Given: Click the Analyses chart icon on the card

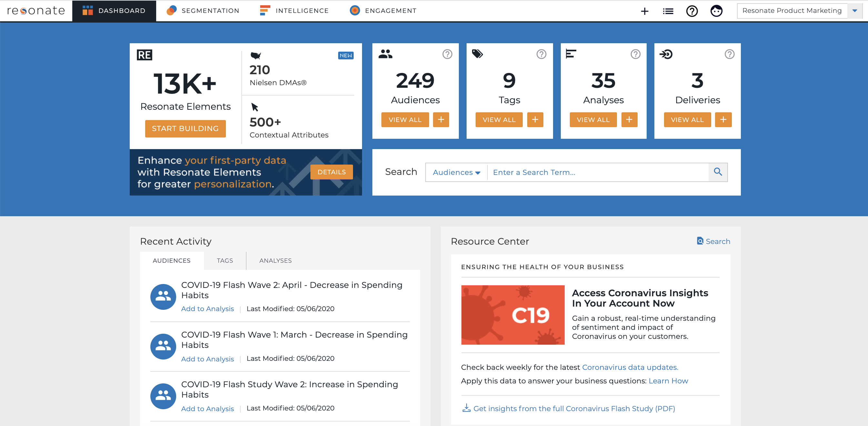Looking at the screenshot, I should (x=571, y=54).
